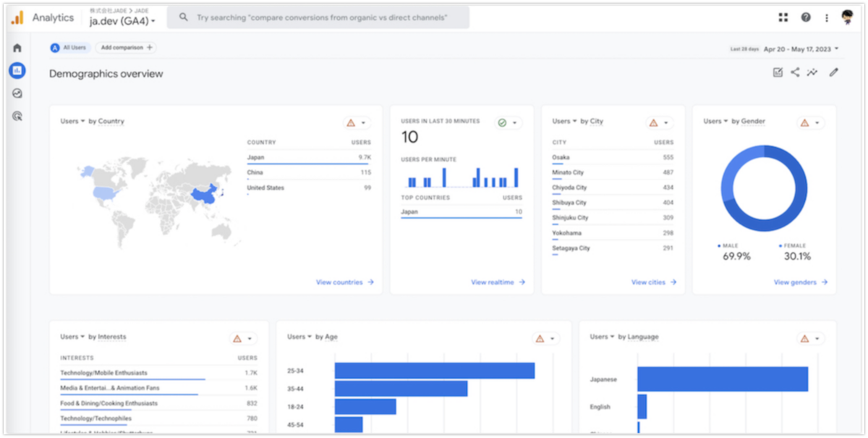This screenshot has width=868, height=438.
Task: Click the user account avatar
Action: pos(848,17)
